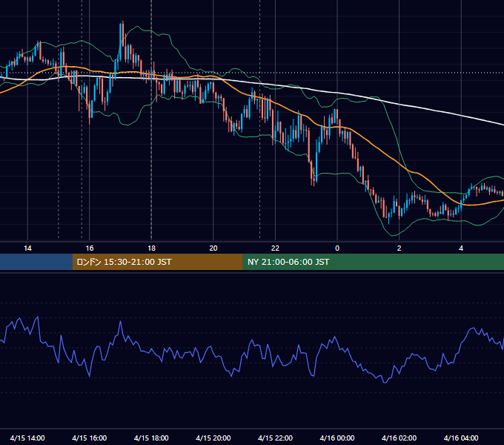
Task: Click the 4/15 16:00 date label
Action: pyautogui.click(x=90, y=438)
